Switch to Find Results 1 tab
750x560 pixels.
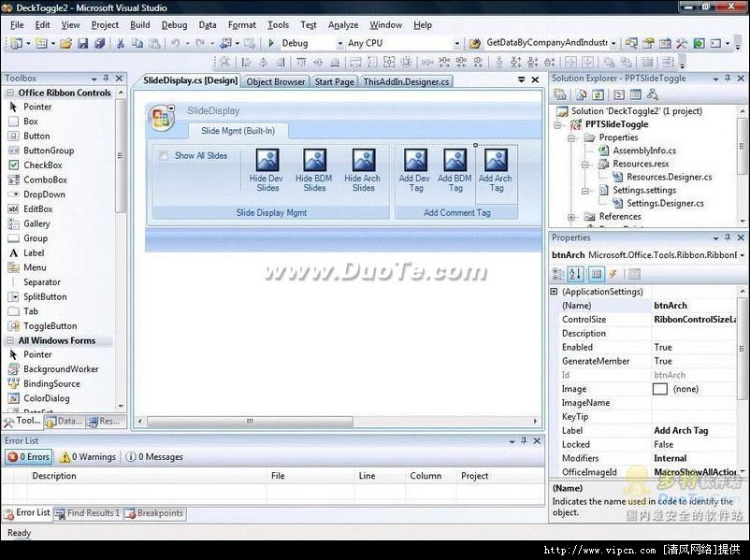pos(88,513)
